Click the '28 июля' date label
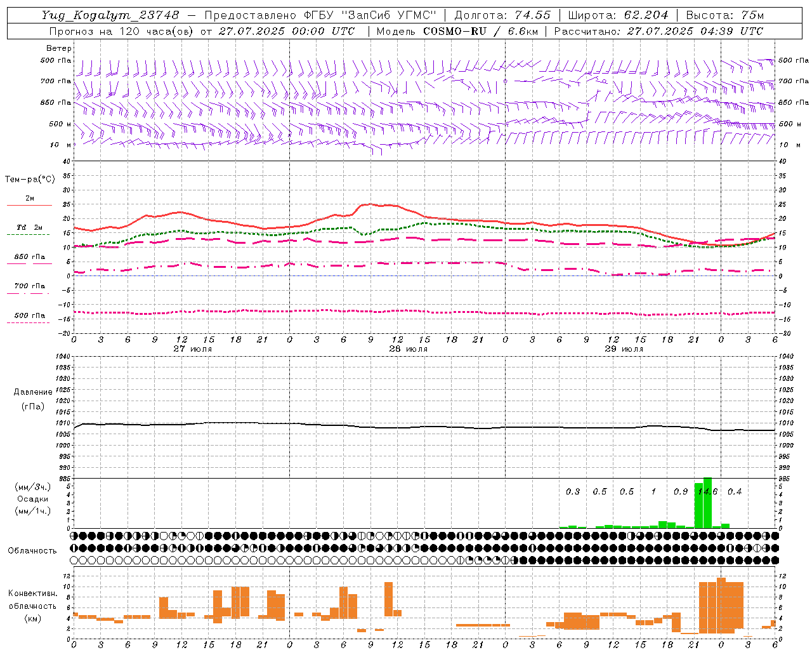The width and height of the screenshot is (812, 650). (x=409, y=349)
